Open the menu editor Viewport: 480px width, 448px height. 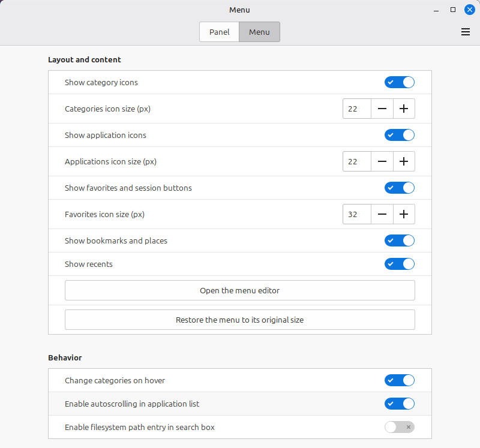[239, 290]
